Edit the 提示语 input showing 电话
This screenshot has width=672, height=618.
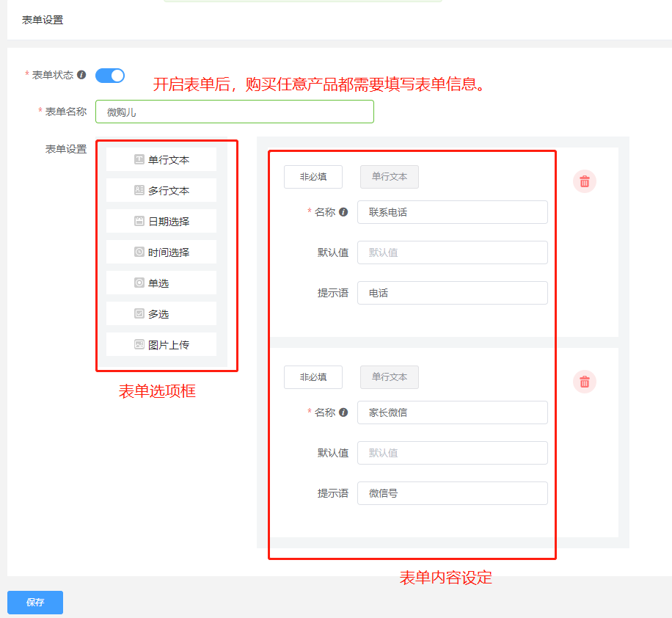click(x=453, y=293)
